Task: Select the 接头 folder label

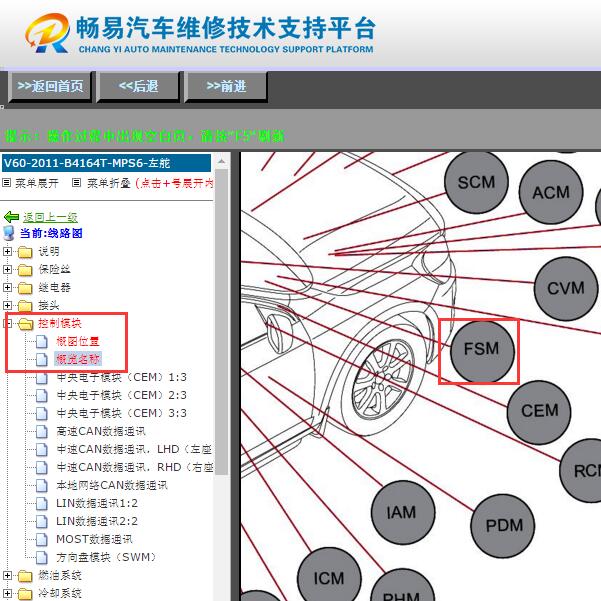Action: click(x=49, y=305)
